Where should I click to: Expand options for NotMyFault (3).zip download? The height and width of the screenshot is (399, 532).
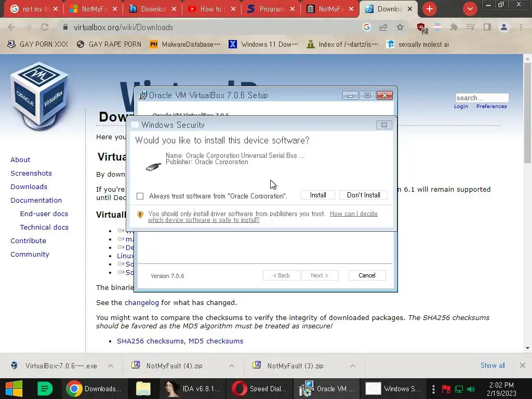[353, 366]
